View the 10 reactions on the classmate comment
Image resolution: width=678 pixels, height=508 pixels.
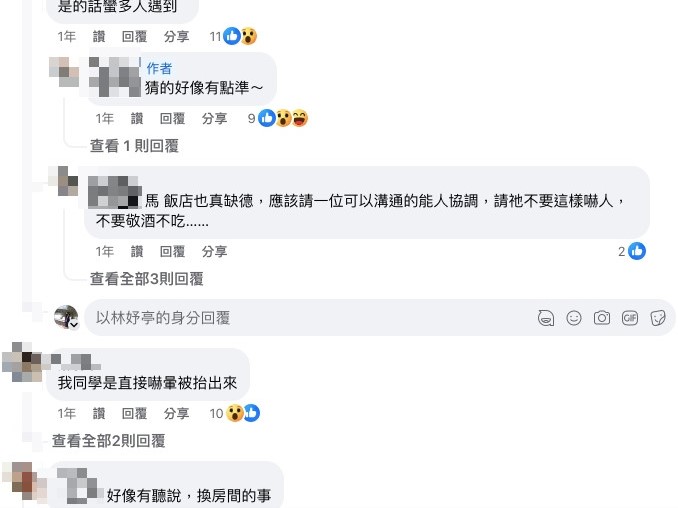click(235, 413)
